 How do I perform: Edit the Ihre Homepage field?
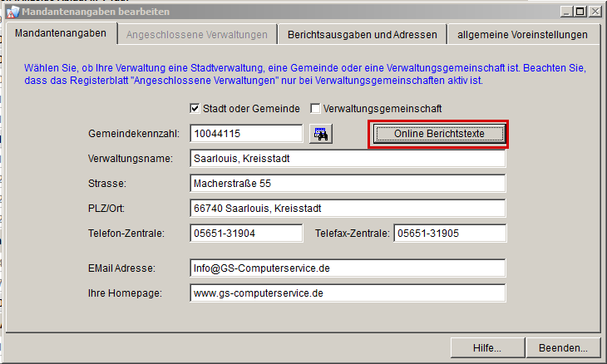click(x=348, y=293)
